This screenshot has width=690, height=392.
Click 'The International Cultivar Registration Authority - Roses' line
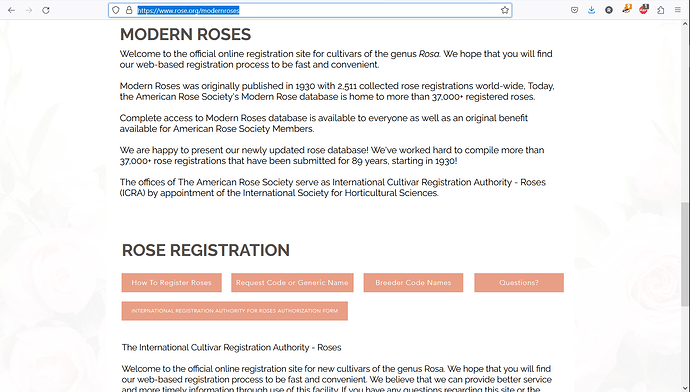[x=231, y=348]
